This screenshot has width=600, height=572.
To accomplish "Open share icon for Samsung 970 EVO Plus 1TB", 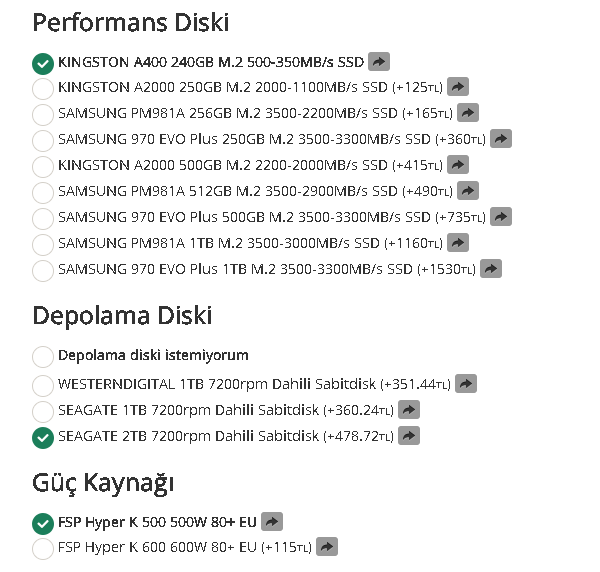I will click(490, 269).
